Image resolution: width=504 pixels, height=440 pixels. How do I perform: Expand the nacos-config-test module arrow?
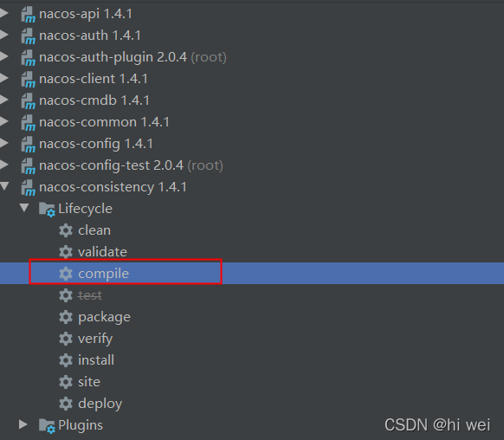[4, 165]
